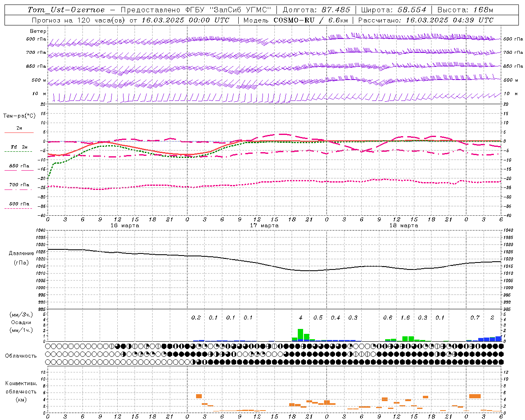
Task: Click 'Прогноз на 120 часа(ов)' forecast text
Action: [79, 20]
